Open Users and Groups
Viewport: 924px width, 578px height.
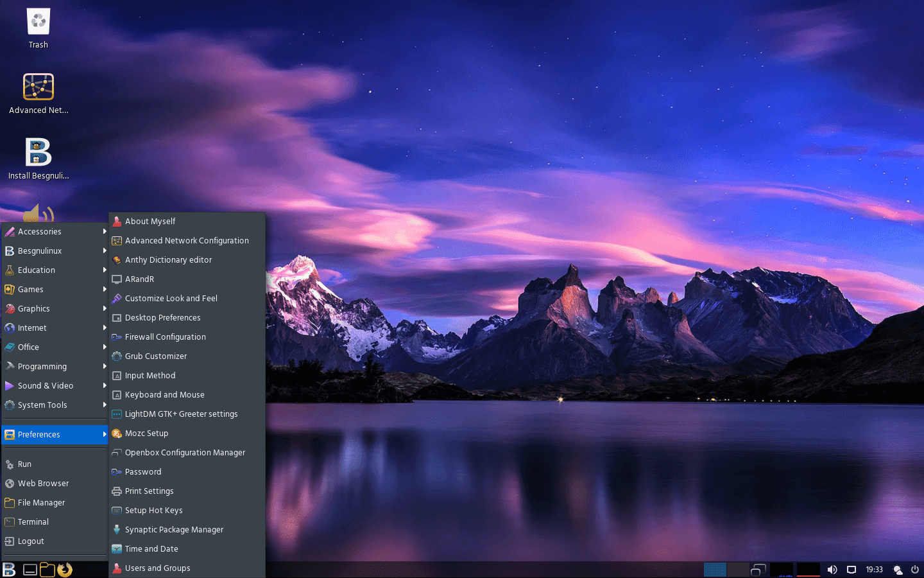click(x=187, y=568)
